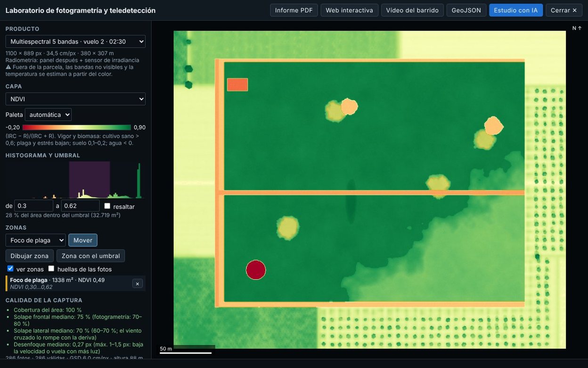Uncheck the ver zonas checkbox
588x368 pixels.
(x=10, y=269)
